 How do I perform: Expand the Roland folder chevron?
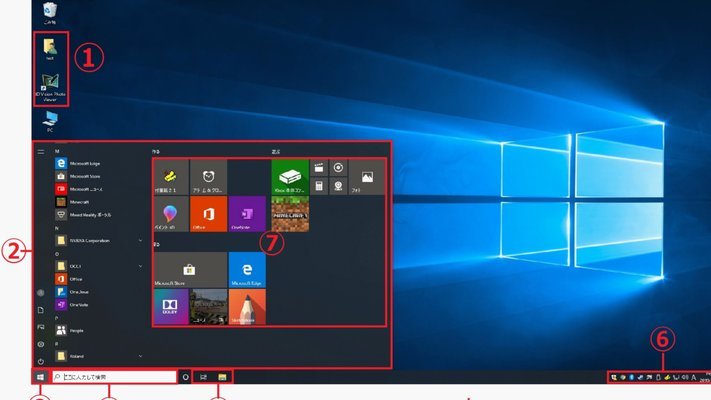[140, 356]
